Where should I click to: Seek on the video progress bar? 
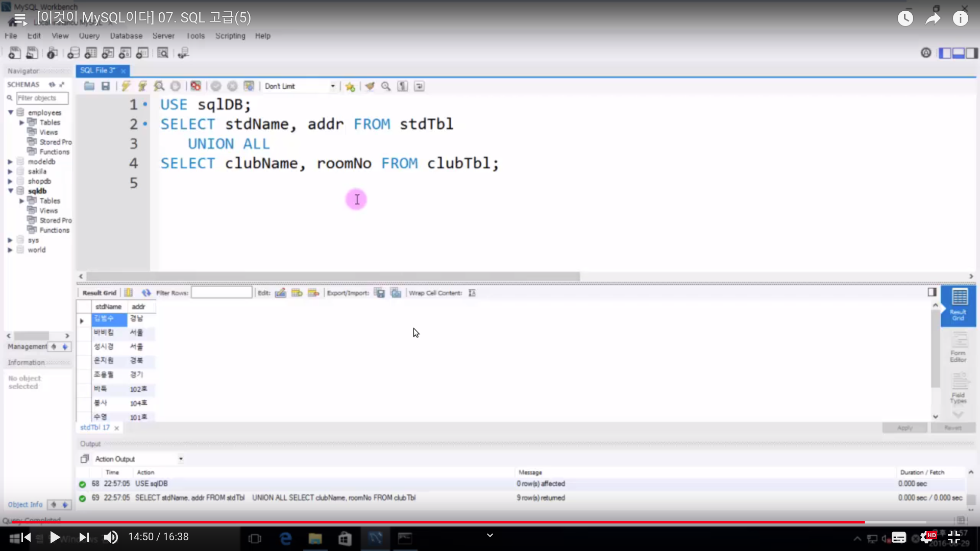490,522
